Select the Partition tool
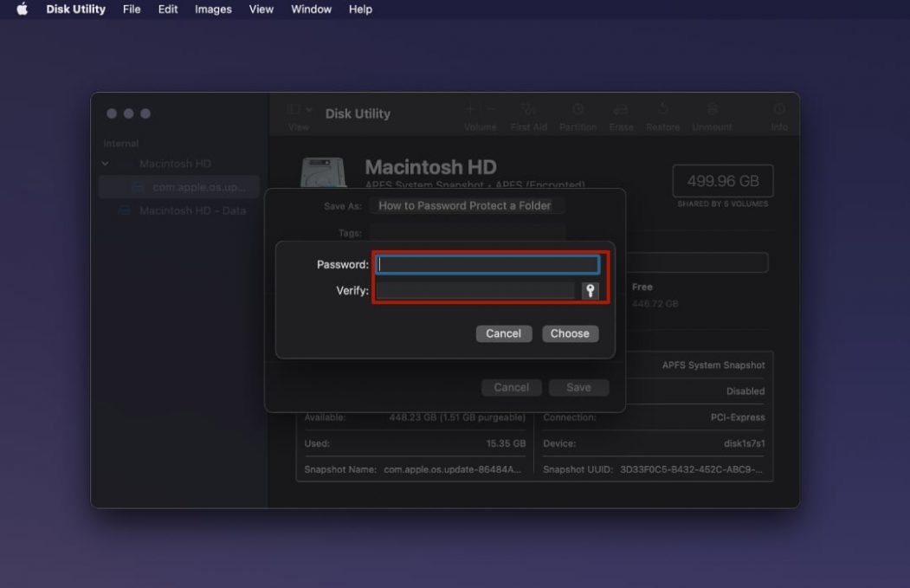Image resolution: width=910 pixels, height=588 pixels. (x=578, y=113)
